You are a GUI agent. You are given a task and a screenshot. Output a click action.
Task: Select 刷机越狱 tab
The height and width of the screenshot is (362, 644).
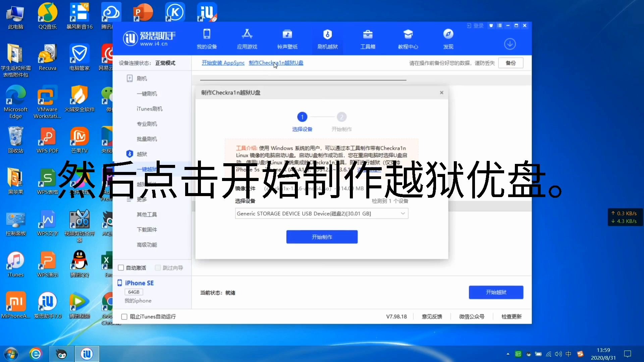[327, 39]
